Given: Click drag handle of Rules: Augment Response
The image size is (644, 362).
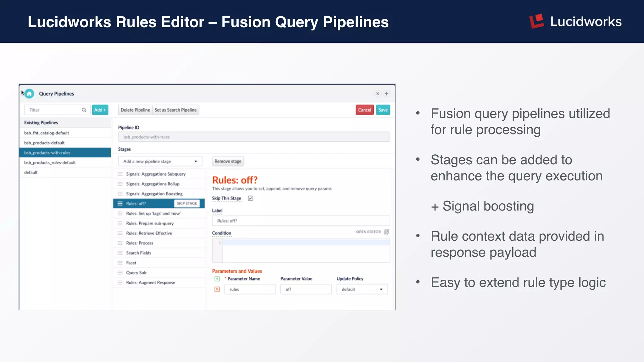Looking at the screenshot, I should 120,282.
